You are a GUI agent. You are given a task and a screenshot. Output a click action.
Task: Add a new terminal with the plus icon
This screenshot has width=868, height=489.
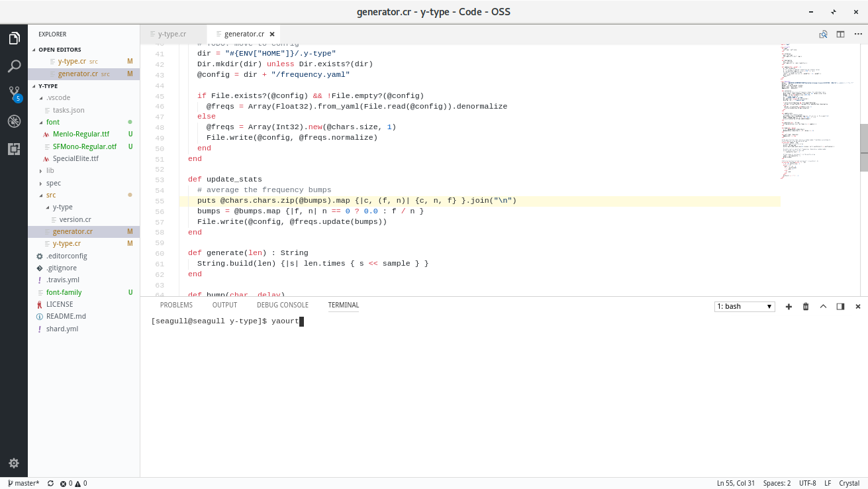tap(788, 306)
